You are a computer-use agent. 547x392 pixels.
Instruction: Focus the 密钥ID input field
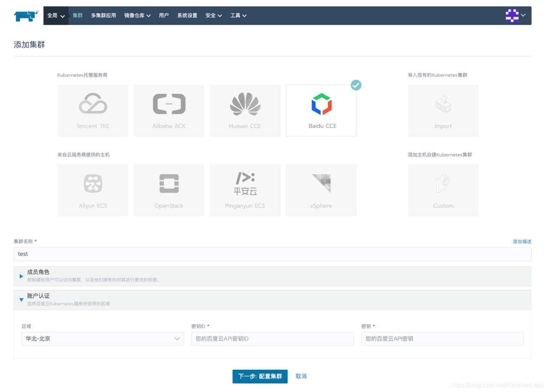pyautogui.click(x=272, y=339)
